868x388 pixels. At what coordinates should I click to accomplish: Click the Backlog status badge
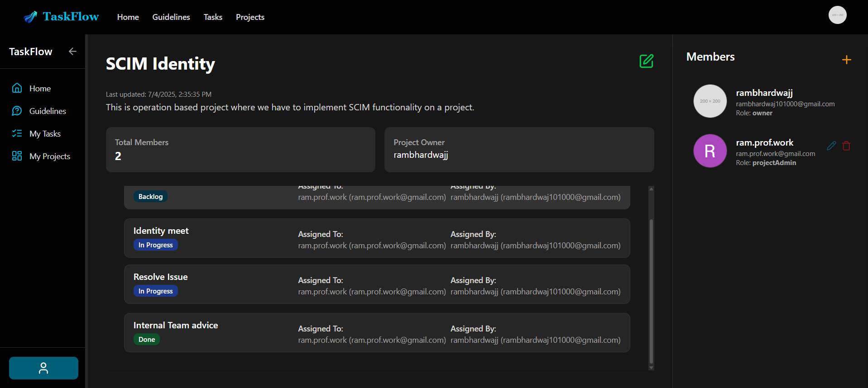coord(150,197)
